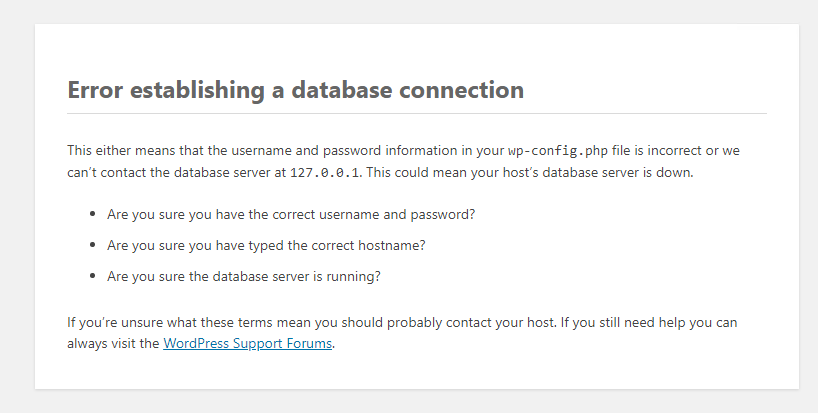Open the WordPress Support Forums link
The width and height of the screenshot is (818, 413).
247,344
